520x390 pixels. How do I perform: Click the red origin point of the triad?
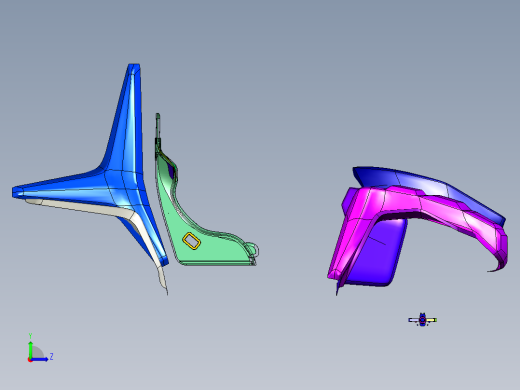(30, 360)
